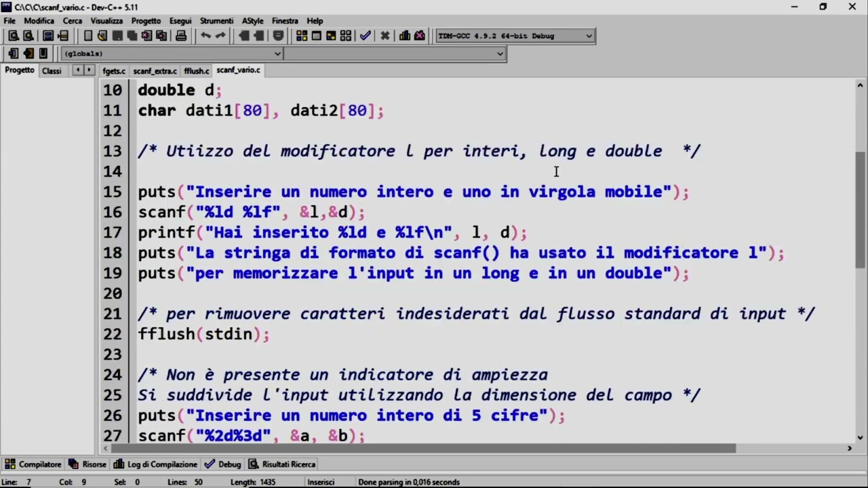Click the Replace icon next to Find

[28, 36]
